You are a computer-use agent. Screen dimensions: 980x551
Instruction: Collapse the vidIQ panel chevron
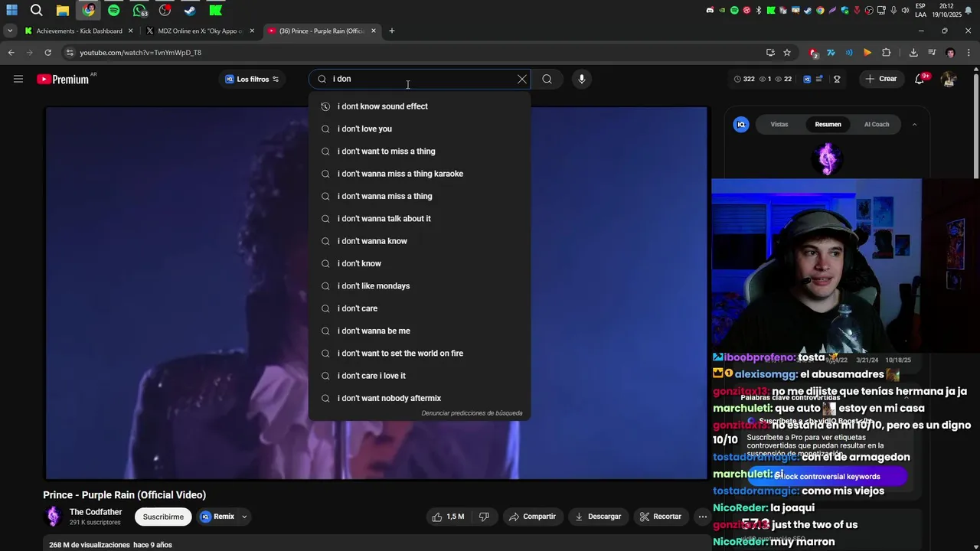pyautogui.click(x=914, y=124)
